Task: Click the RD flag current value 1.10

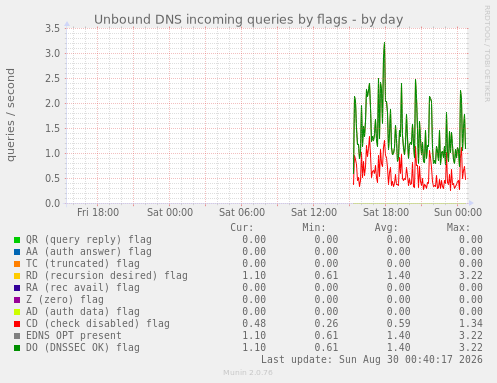Action: pos(254,276)
